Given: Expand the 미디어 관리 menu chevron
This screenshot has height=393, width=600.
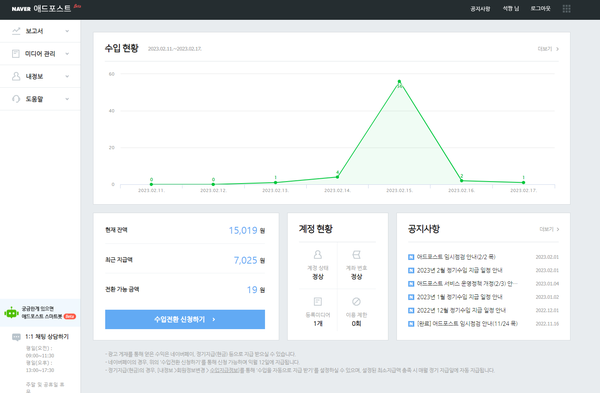Looking at the screenshot, I should click(x=67, y=54).
